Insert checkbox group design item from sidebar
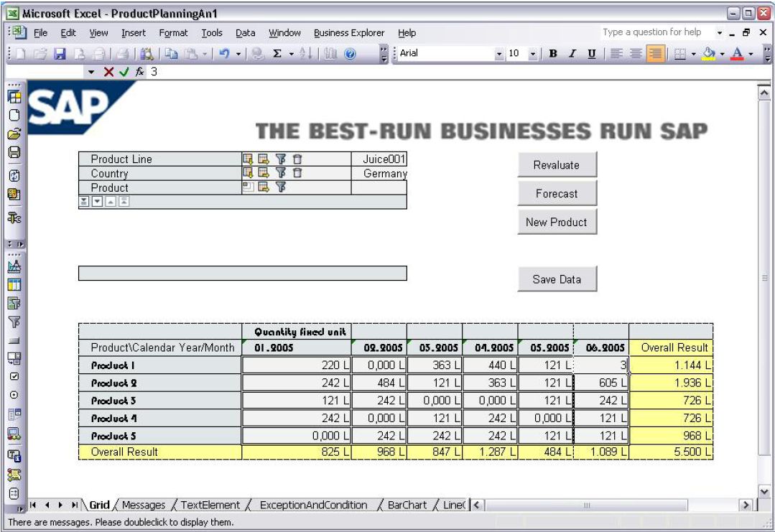This screenshot has width=775, height=532. tap(14, 376)
